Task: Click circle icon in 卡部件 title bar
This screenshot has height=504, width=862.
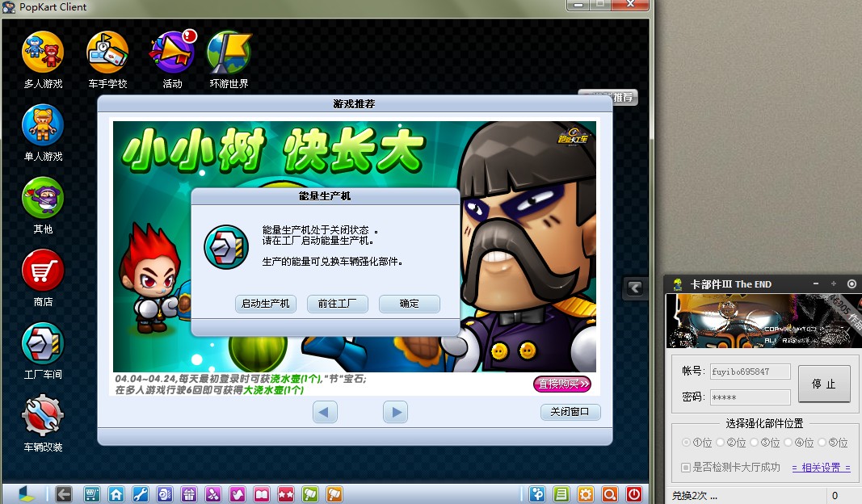Action: (851, 283)
